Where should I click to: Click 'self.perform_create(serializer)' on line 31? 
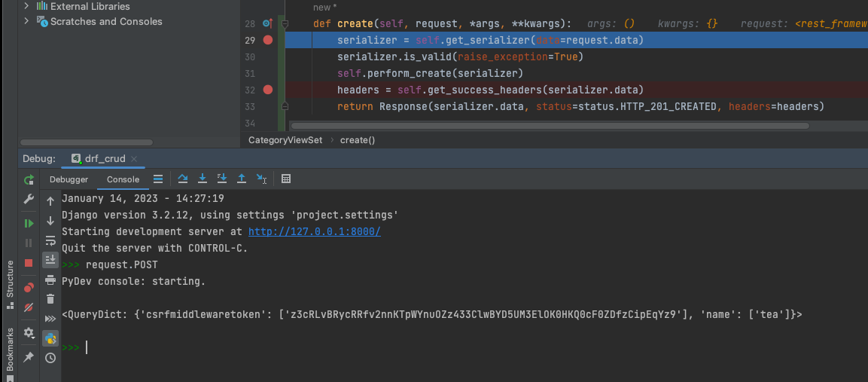point(430,73)
